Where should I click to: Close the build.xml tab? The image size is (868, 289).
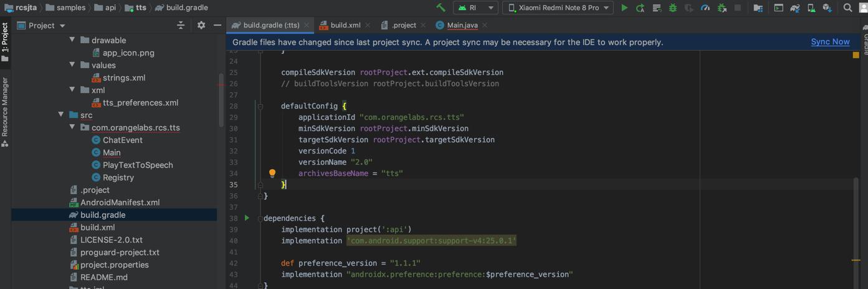click(368, 25)
